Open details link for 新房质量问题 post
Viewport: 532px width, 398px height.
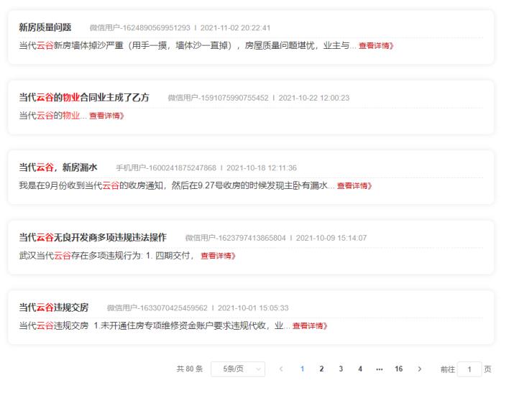[376, 45]
